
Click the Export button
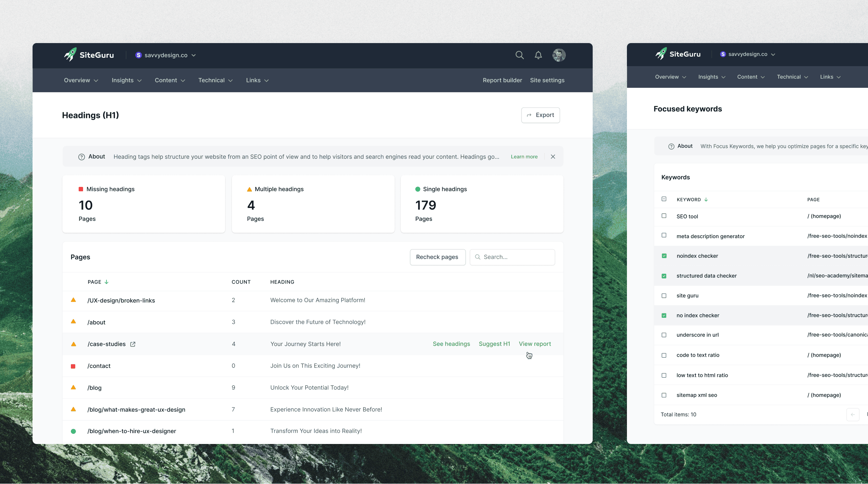pos(540,115)
